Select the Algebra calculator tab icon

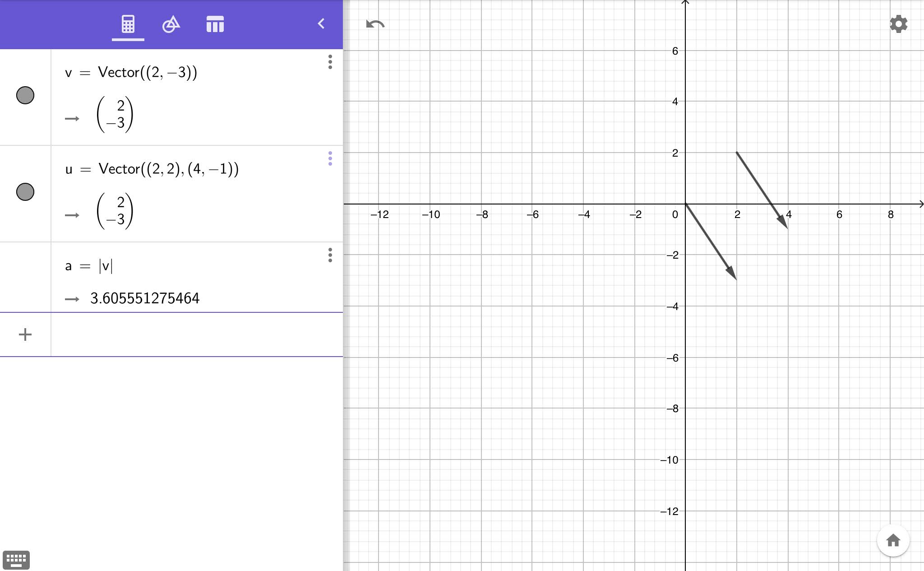pos(128,24)
